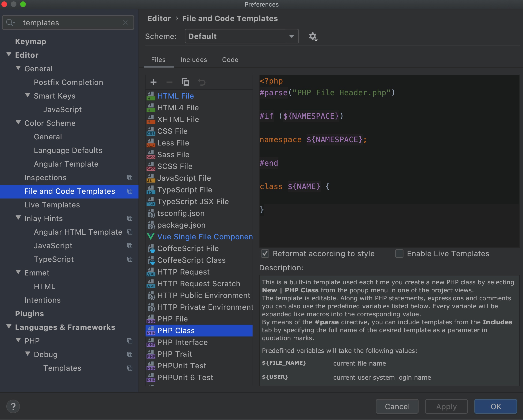Click the HTTP Request template icon
The height and width of the screenshot is (420, 523).
coord(151,271)
